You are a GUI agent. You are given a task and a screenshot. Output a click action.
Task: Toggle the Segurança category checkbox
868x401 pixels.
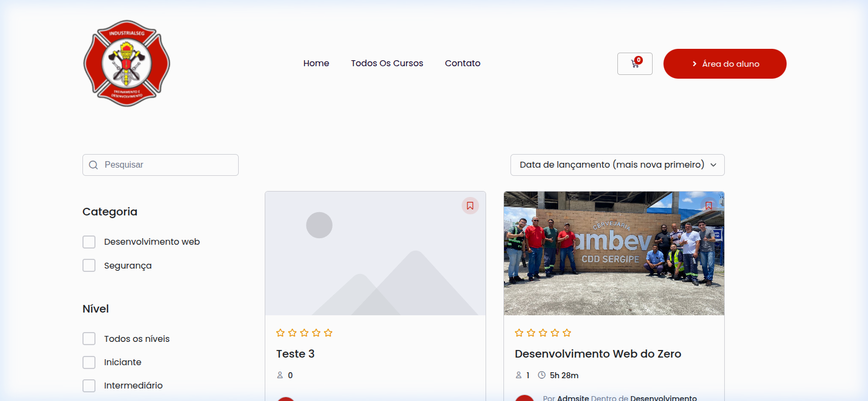pos(89,265)
